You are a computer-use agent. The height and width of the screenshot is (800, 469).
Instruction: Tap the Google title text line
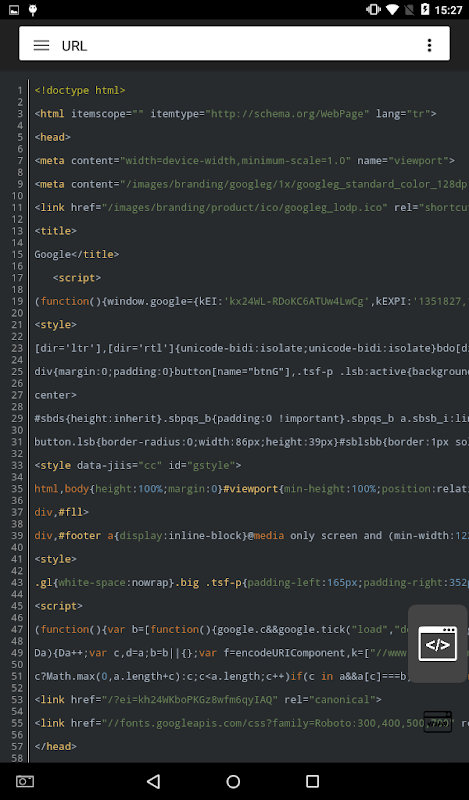click(77, 254)
